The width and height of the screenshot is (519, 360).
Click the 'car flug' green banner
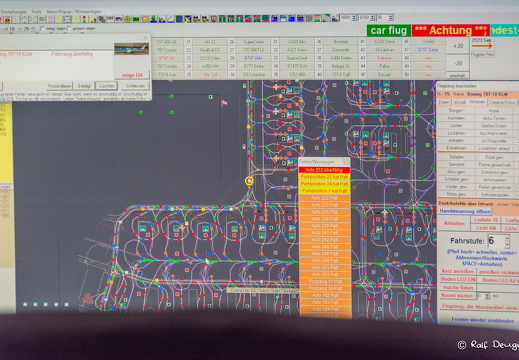(389, 30)
